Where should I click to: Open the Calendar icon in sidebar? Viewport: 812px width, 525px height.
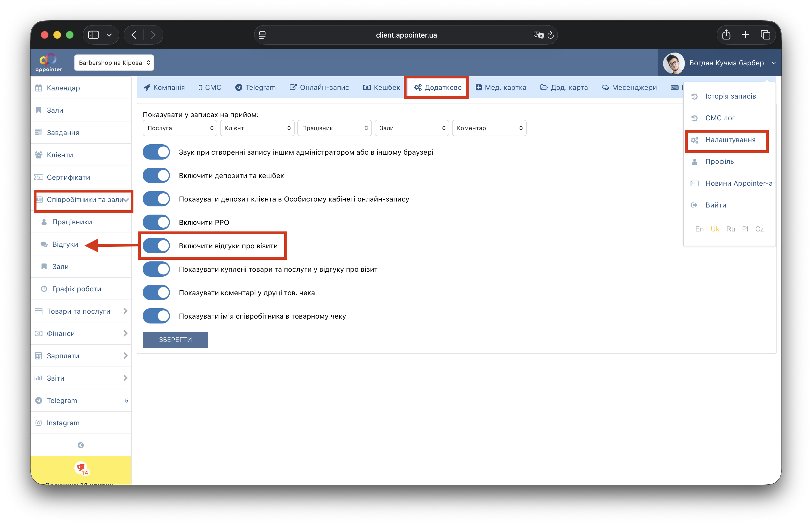38,88
